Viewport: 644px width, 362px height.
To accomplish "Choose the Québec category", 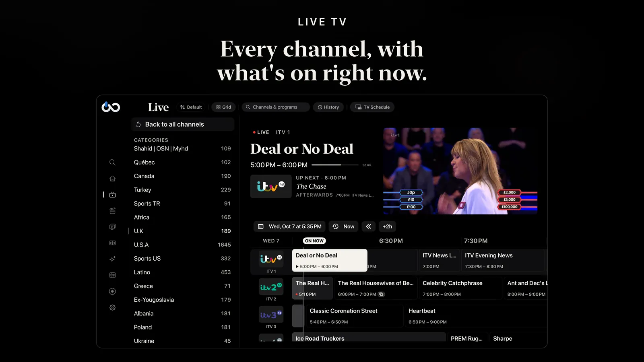I will pos(182,162).
